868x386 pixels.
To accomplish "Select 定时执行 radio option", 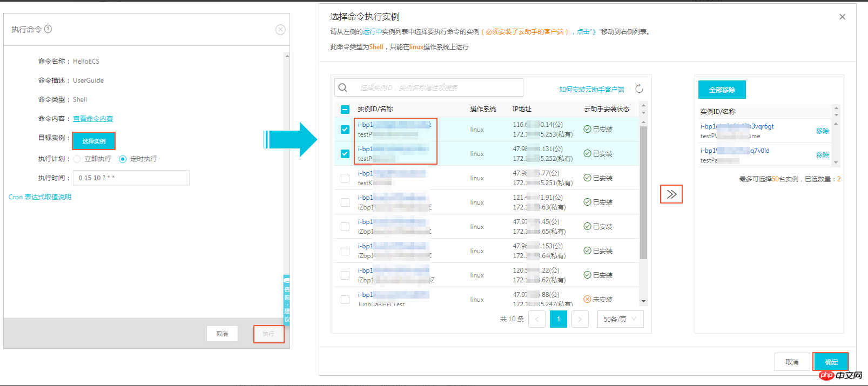I will (x=123, y=159).
